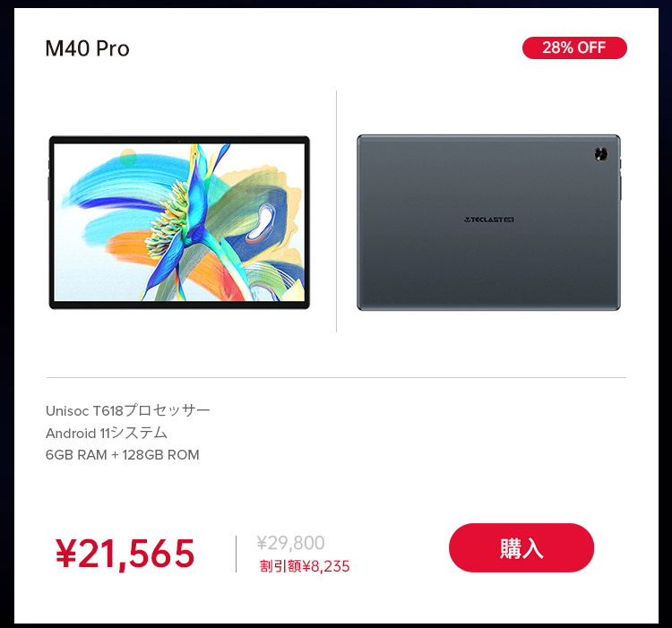Click the sale price ¥21,565
The height and width of the screenshot is (628, 672).
pyautogui.click(x=125, y=554)
